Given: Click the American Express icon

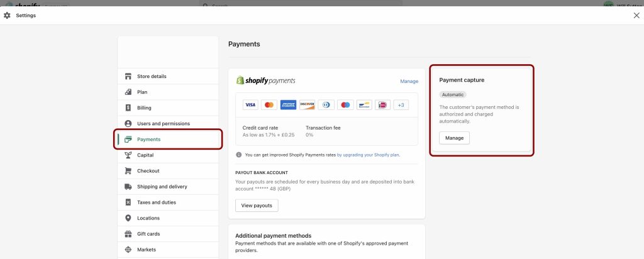Looking at the screenshot, I should 288,105.
